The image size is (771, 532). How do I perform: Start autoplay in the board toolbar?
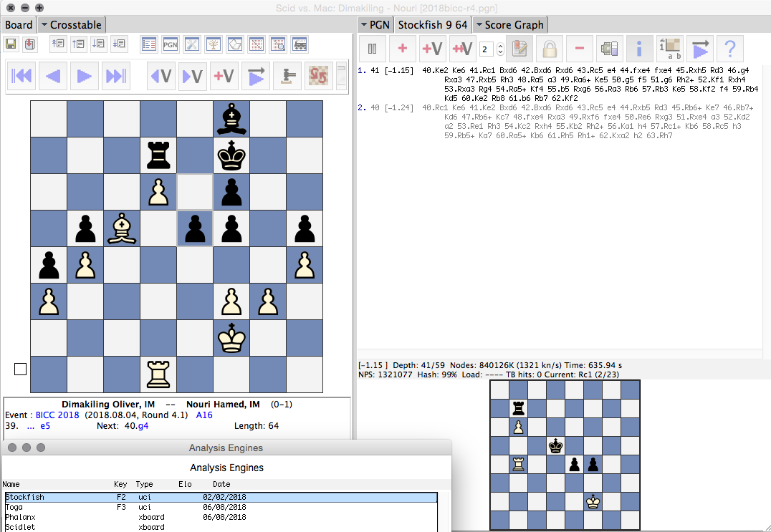(x=256, y=76)
